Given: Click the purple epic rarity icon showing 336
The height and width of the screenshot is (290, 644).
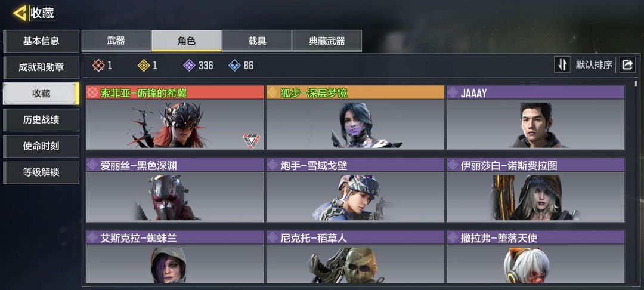Looking at the screenshot, I should (x=189, y=65).
